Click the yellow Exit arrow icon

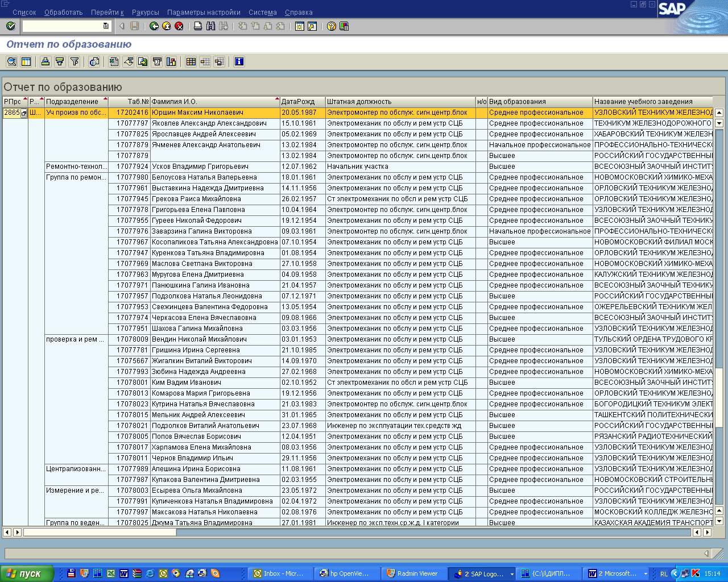point(167,26)
